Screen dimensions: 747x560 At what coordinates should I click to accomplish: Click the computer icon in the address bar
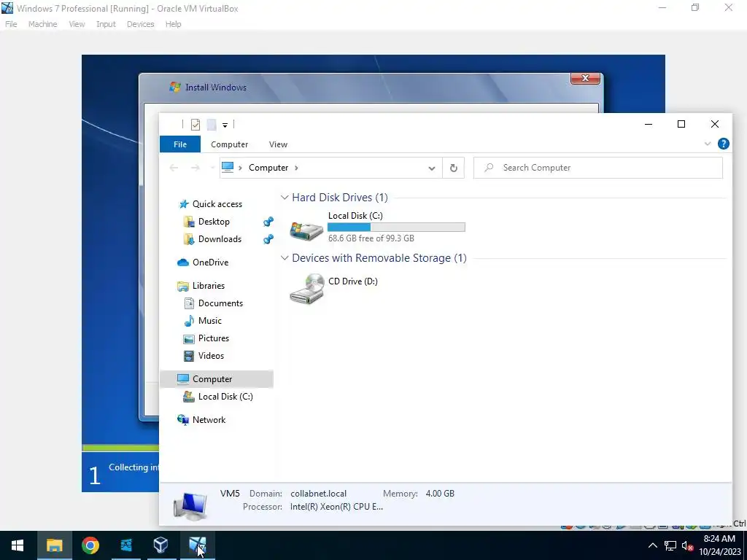point(228,167)
